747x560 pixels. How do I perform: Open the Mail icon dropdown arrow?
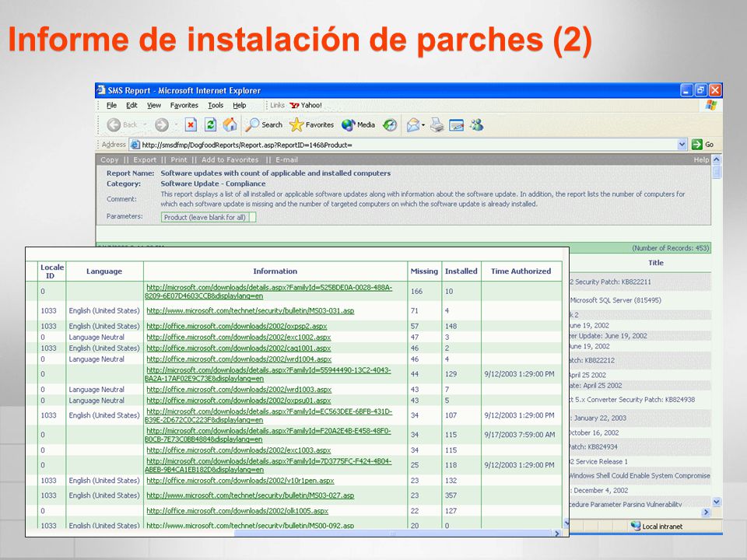[423, 125]
